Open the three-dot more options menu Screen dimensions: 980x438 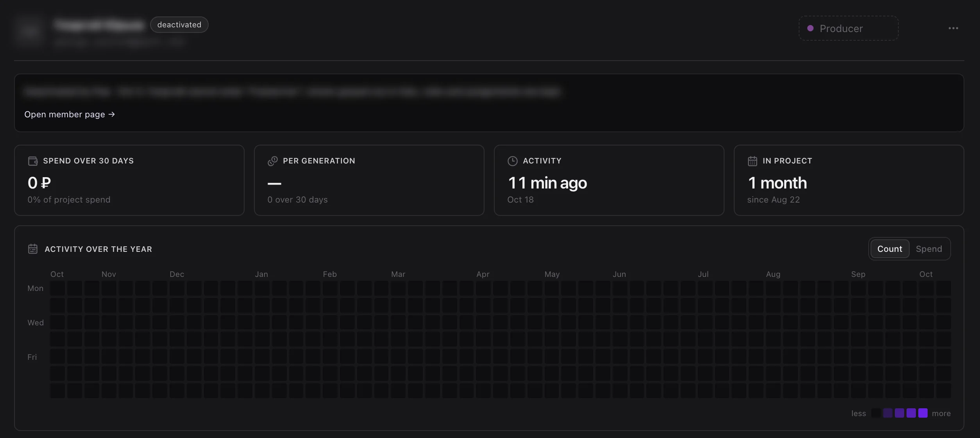point(953,28)
